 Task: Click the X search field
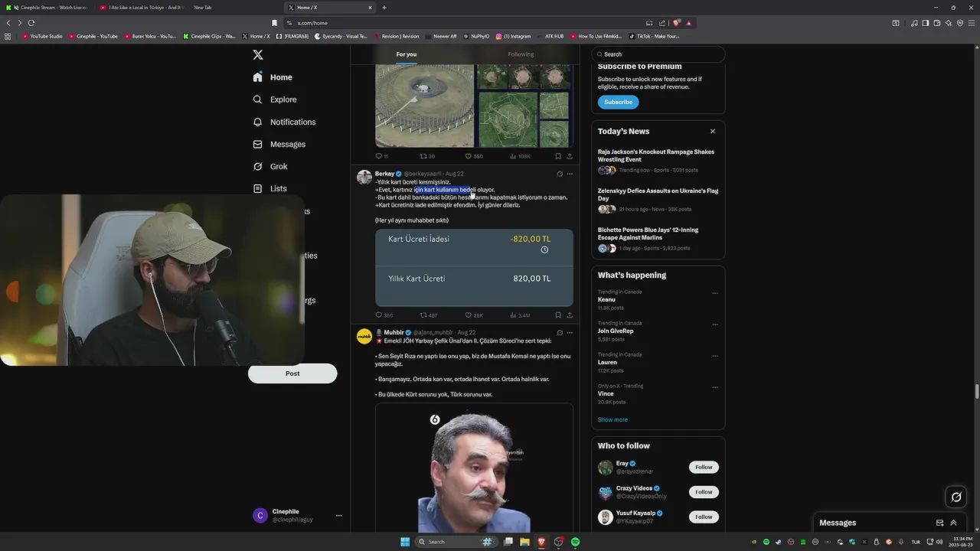(658, 54)
